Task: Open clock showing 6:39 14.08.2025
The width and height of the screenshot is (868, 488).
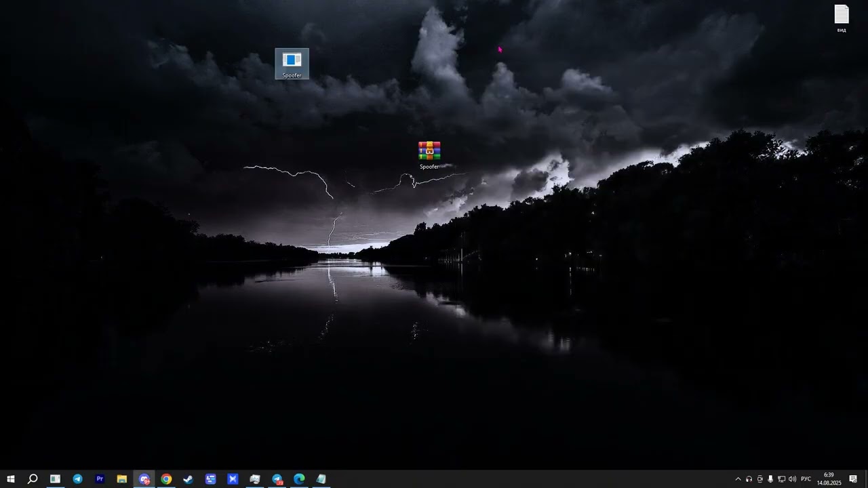Action: pyautogui.click(x=829, y=479)
